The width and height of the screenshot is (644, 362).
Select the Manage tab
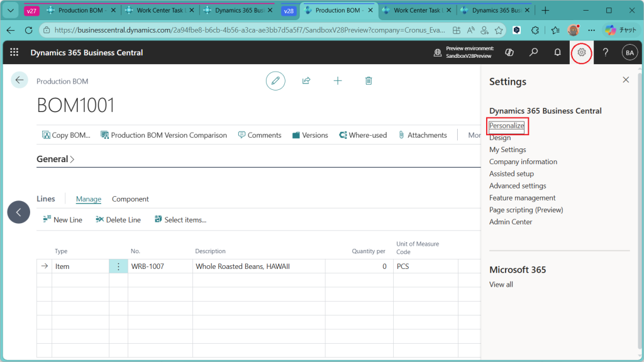point(89,199)
